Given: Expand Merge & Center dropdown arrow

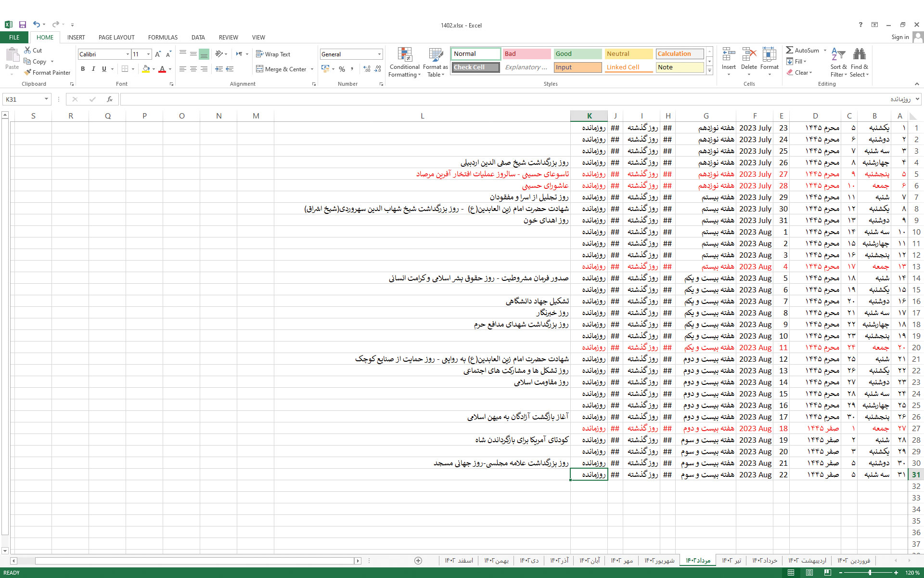Looking at the screenshot, I should (x=312, y=69).
